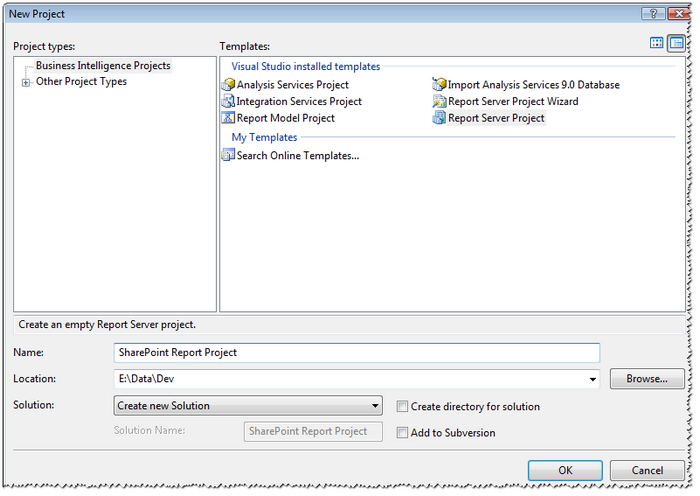The image size is (700, 496).
Task: Open the Create new Solution dropdown
Action: (x=375, y=406)
